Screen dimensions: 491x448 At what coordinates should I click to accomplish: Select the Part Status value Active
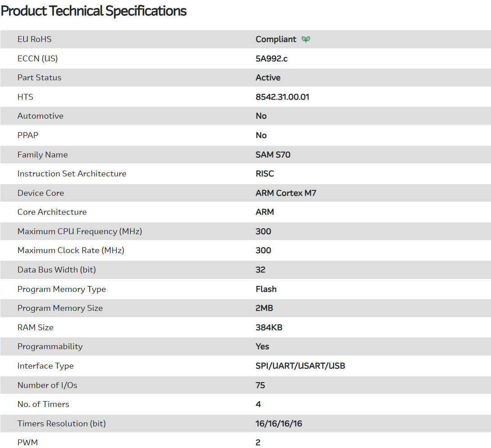tap(268, 78)
